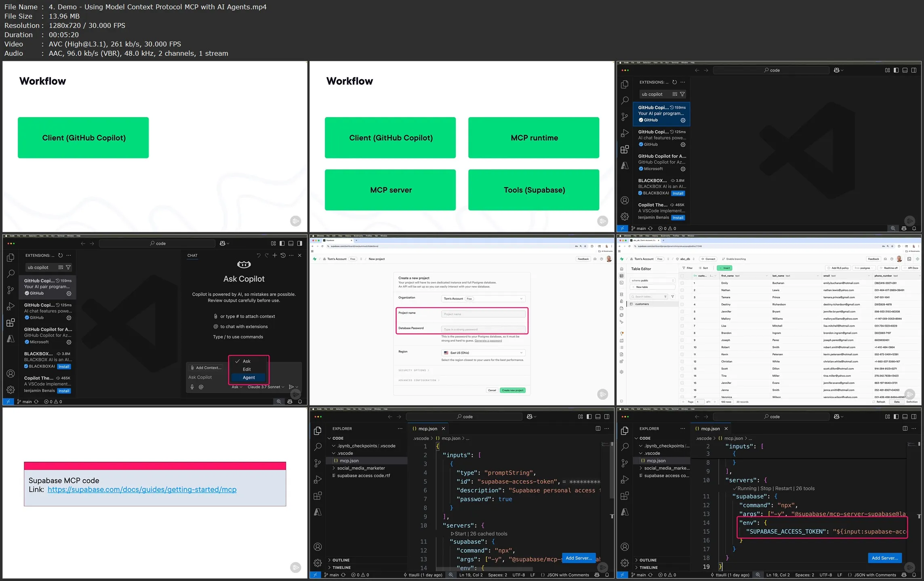Open Source Control in the Ask Copilot frame
This screenshot has width=924, height=581.
(x=11, y=290)
